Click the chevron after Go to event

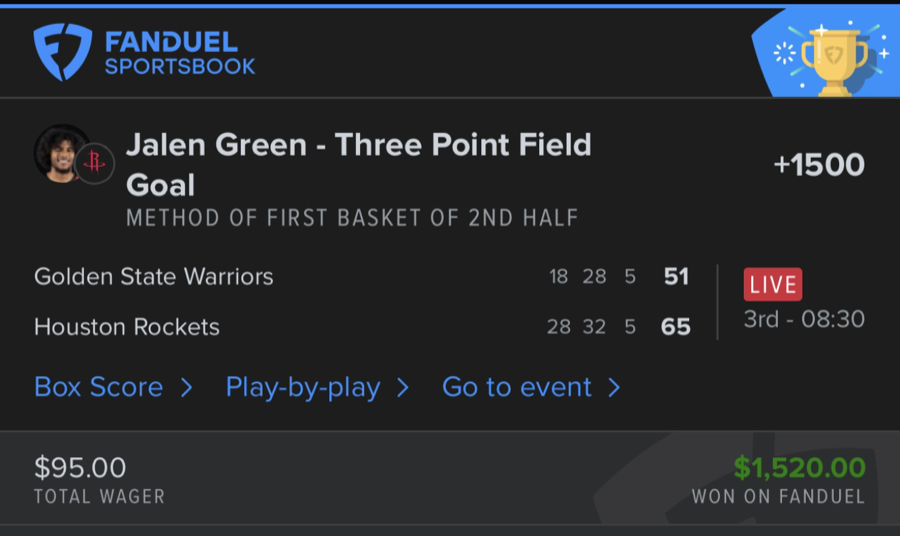[x=614, y=388]
